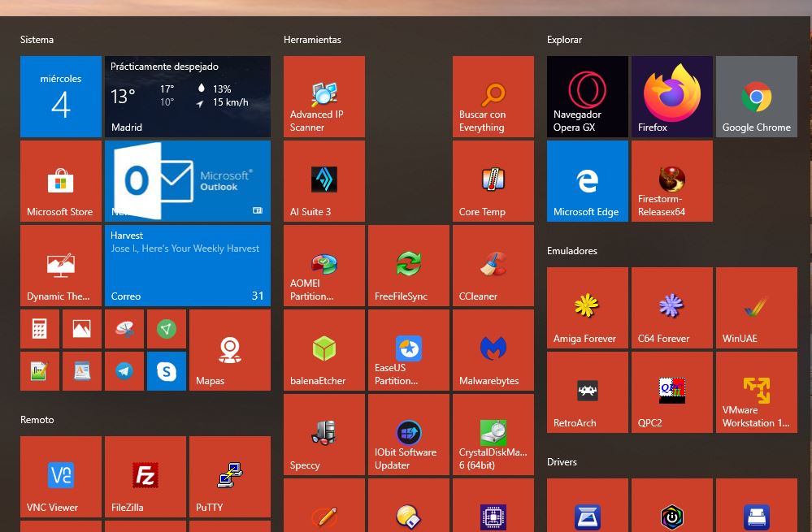Open the small scissors snipping tile
812x532 pixels.
124,329
